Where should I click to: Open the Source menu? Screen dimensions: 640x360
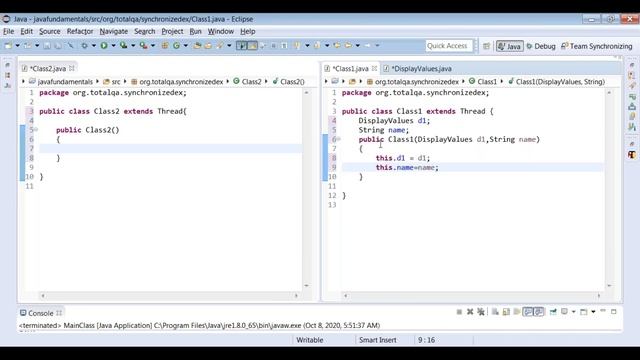point(49,31)
